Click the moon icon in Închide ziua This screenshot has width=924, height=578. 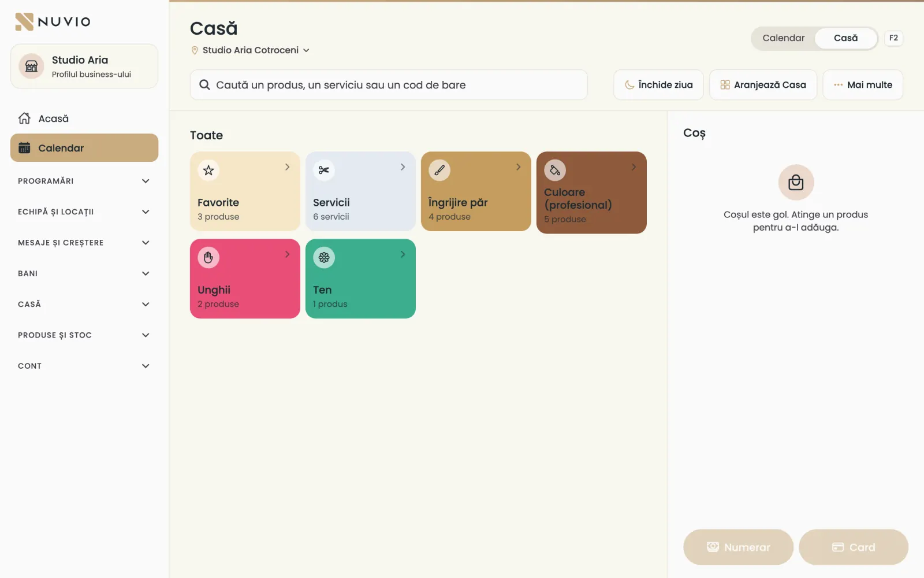(629, 85)
